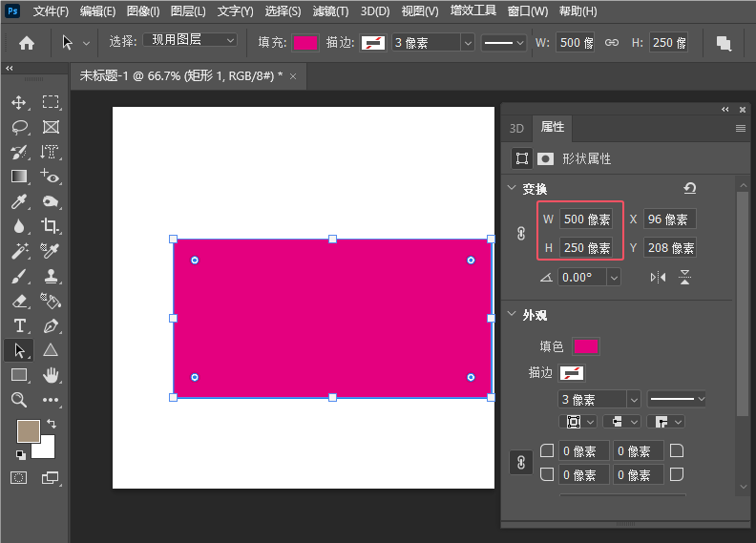Screen dimensions: 756x543
Task: Switch to the 3D panel tab
Action: pos(516,127)
